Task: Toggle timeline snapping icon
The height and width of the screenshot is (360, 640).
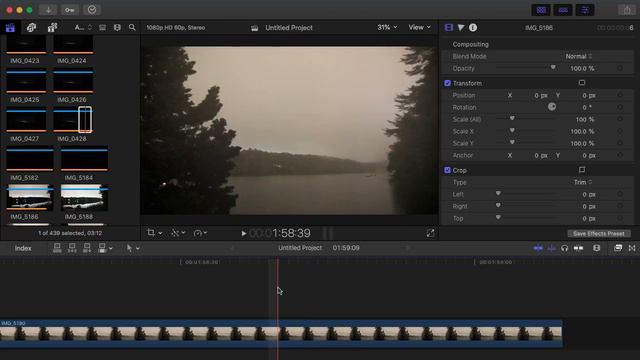Action: click(x=578, y=248)
